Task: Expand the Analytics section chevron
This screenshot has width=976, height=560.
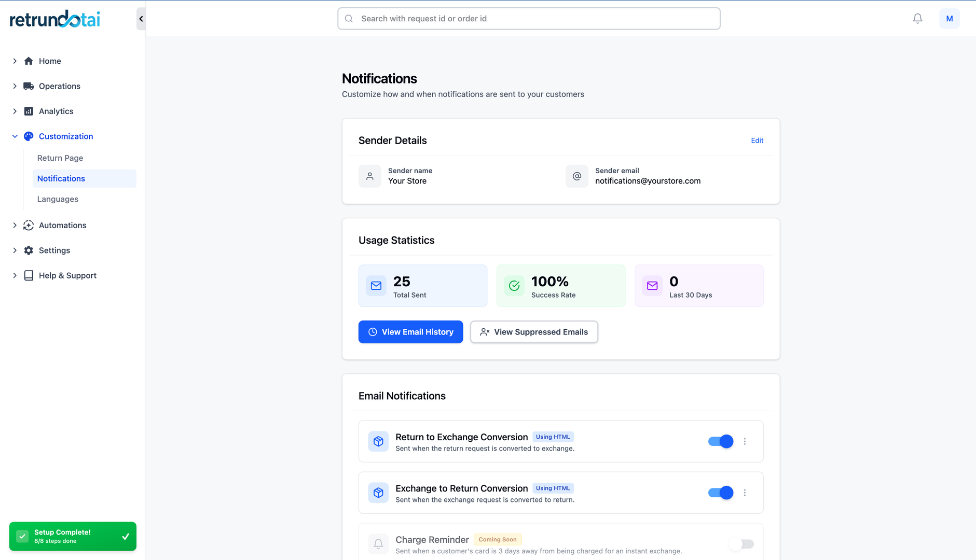Action: click(15, 111)
